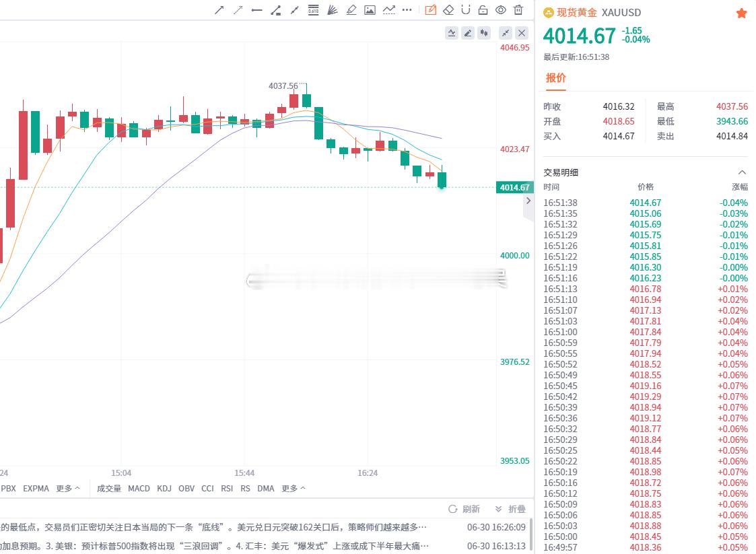
Task: Click the 4014.67 current price axis label
Action: click(x=514, y=188)
